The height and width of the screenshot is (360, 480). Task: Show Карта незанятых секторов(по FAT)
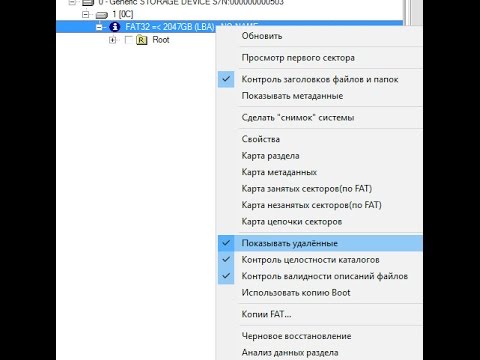click(320, 205)
